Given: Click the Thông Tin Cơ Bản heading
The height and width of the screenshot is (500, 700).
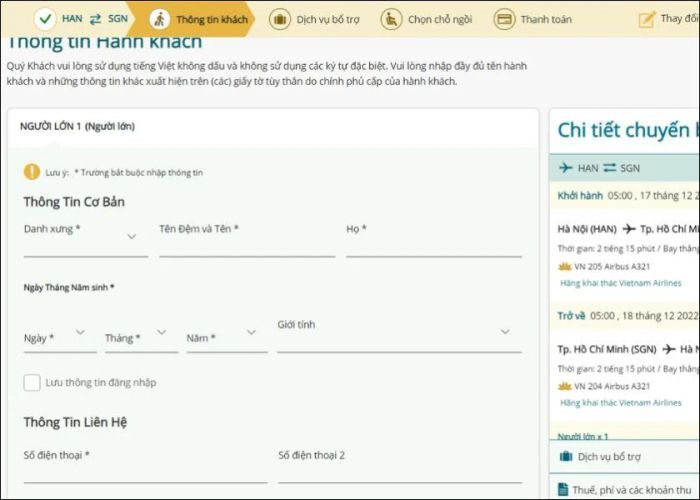Looking at the screenshot, I should click(x=74, y=202).
